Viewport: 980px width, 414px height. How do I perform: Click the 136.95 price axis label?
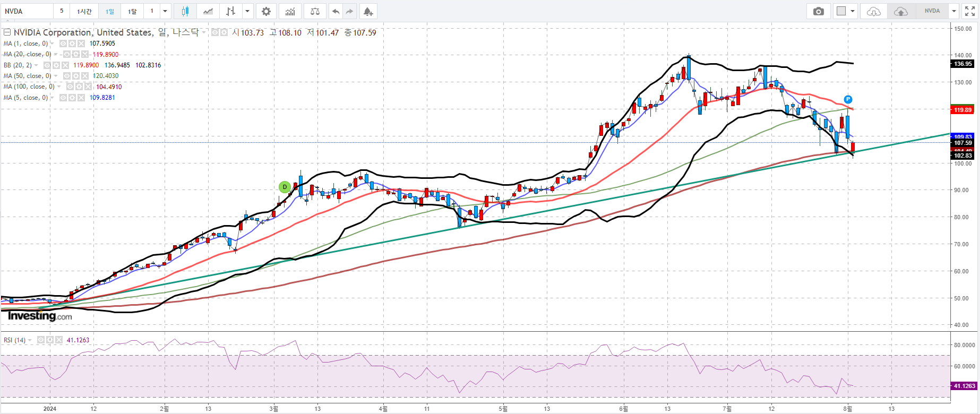(x=962, y=64)
